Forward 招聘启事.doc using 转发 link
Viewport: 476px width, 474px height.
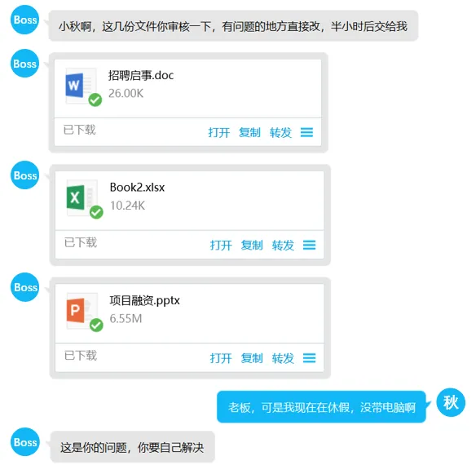pyautogui.click(x=280, y=132)
